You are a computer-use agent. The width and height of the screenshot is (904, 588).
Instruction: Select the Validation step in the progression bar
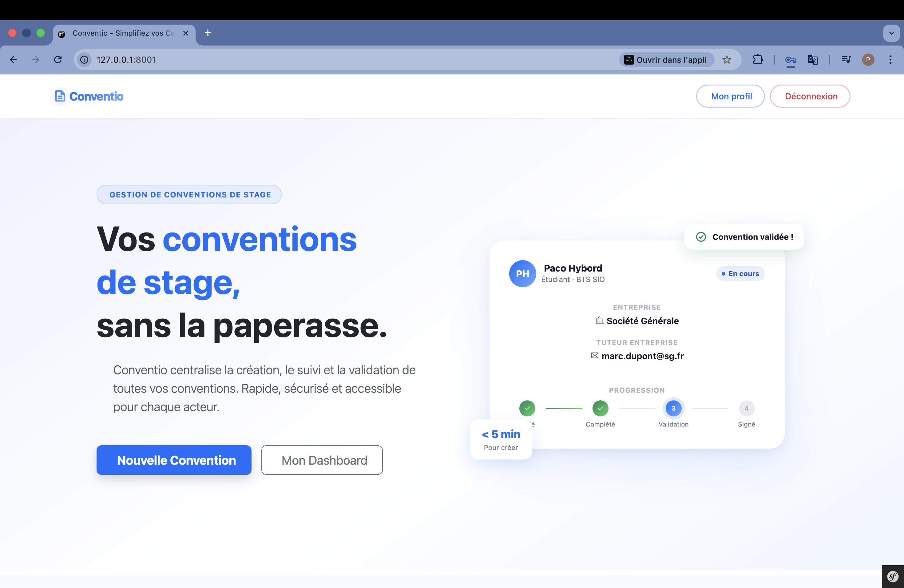click(x=673, y=408)
